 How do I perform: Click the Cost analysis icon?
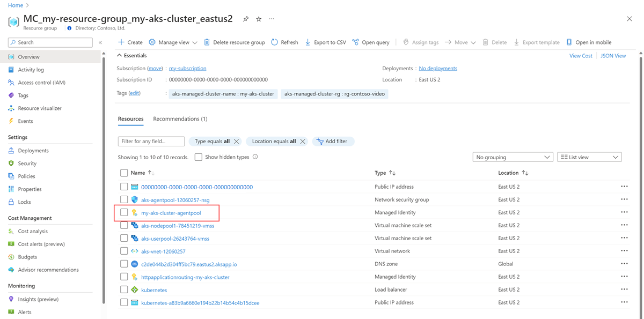tap(11, 231)
